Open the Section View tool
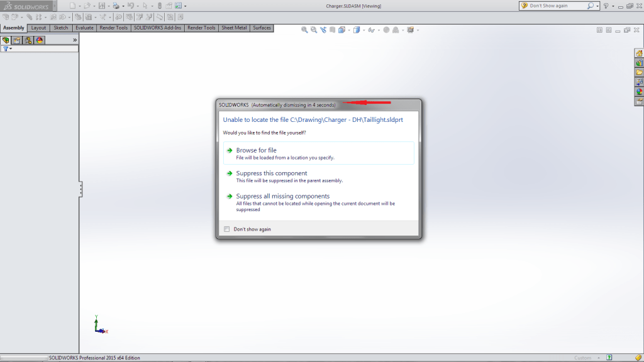 coord(333,29)
